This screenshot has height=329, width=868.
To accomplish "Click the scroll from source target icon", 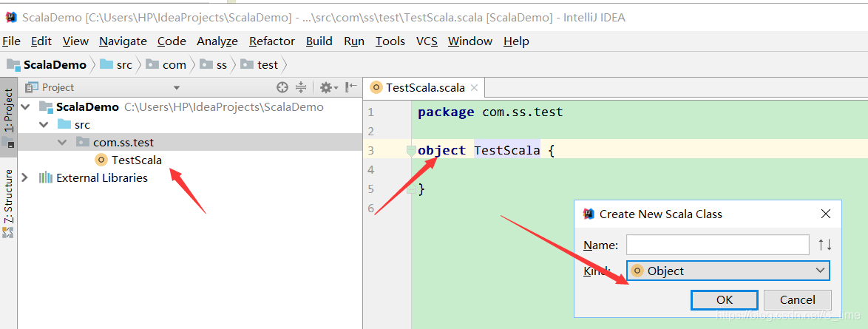I will (282, 87).
